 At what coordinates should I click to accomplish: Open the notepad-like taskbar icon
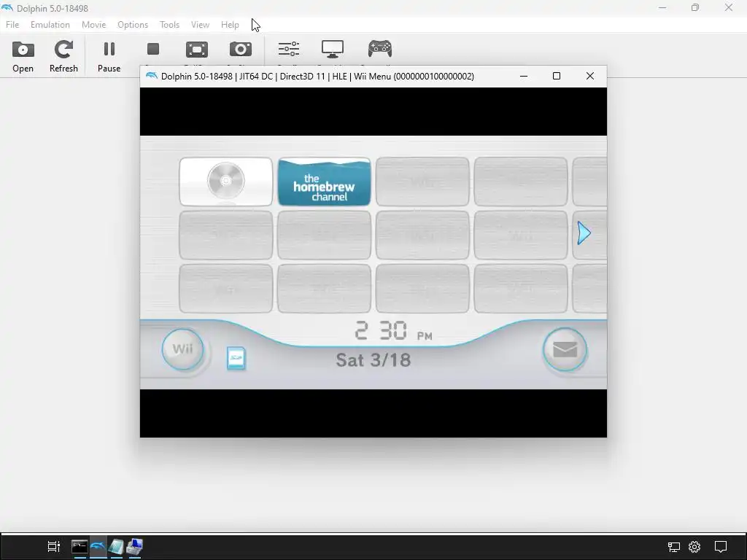click(116, 547)
